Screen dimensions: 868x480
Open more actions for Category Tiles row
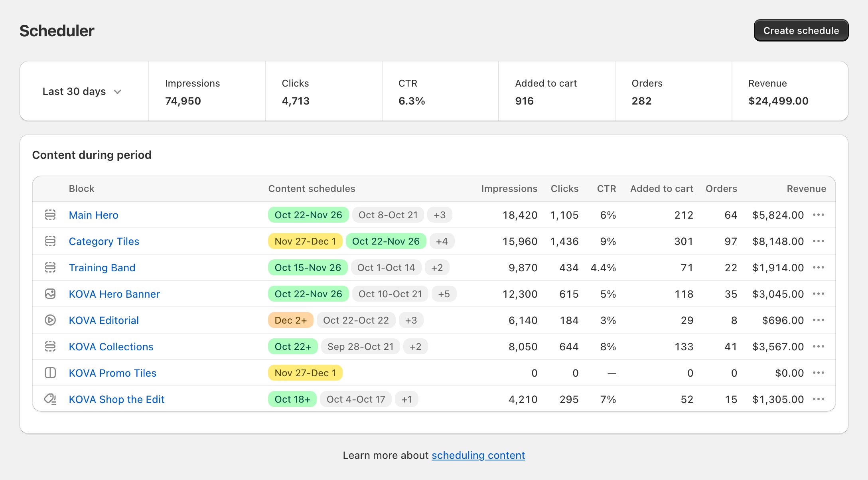click(x=819, y=241)
